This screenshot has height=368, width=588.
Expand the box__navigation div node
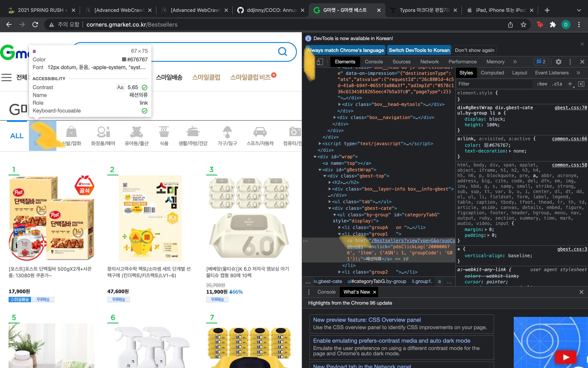(335, 118)
